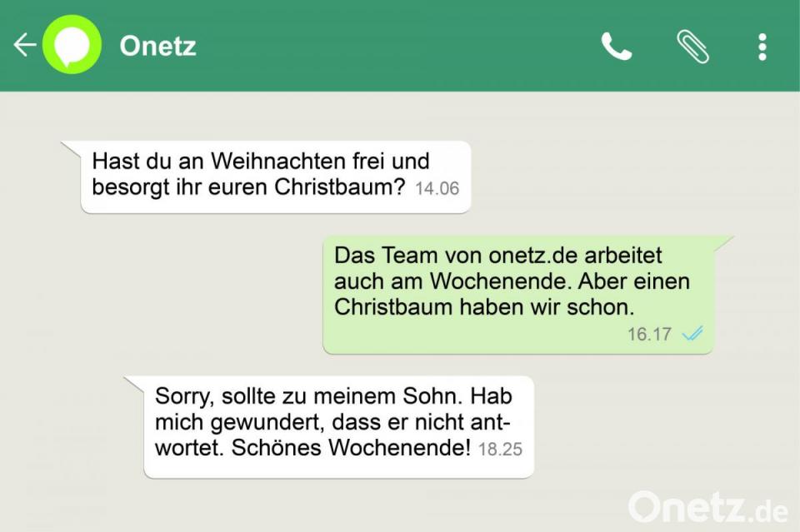Image resolution: width=800 pixels, height=532 pixels.
Task: Click the word 'Christbaum?' in the first message
Action: click(x=339, y=186)
